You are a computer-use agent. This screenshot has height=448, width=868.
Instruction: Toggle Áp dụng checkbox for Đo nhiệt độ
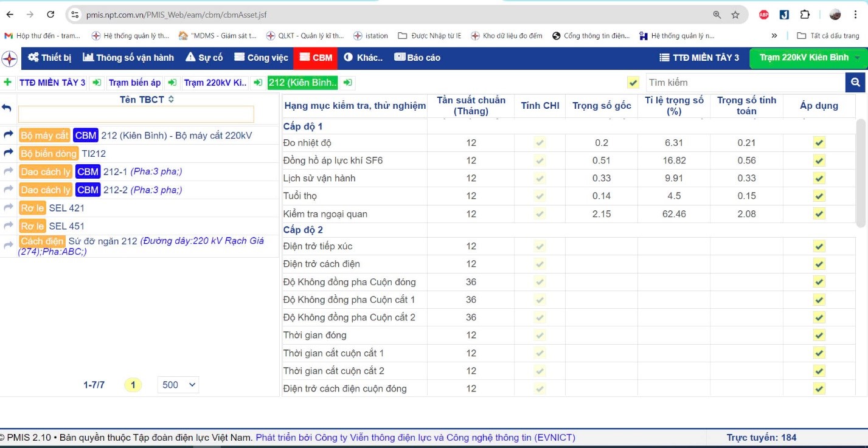click(819, 143)
